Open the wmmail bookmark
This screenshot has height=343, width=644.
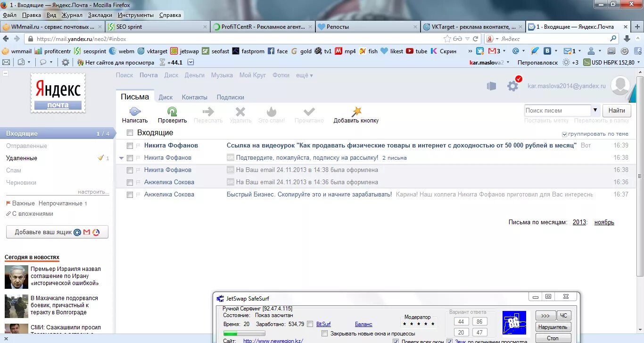pos(17,51)
